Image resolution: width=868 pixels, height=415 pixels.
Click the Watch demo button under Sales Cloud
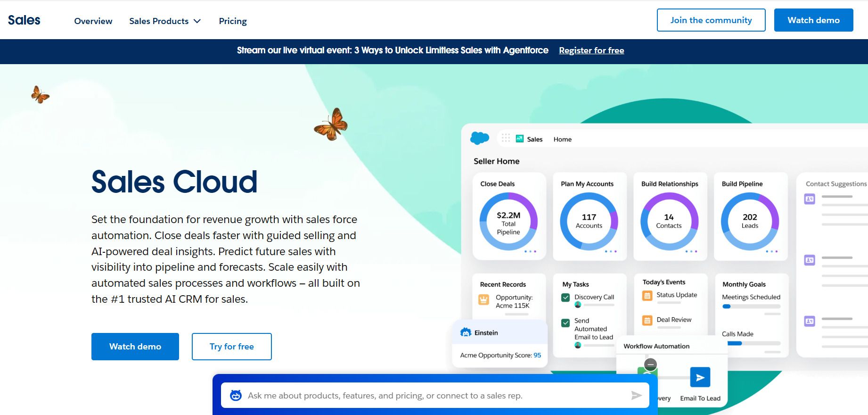[135, 347]
